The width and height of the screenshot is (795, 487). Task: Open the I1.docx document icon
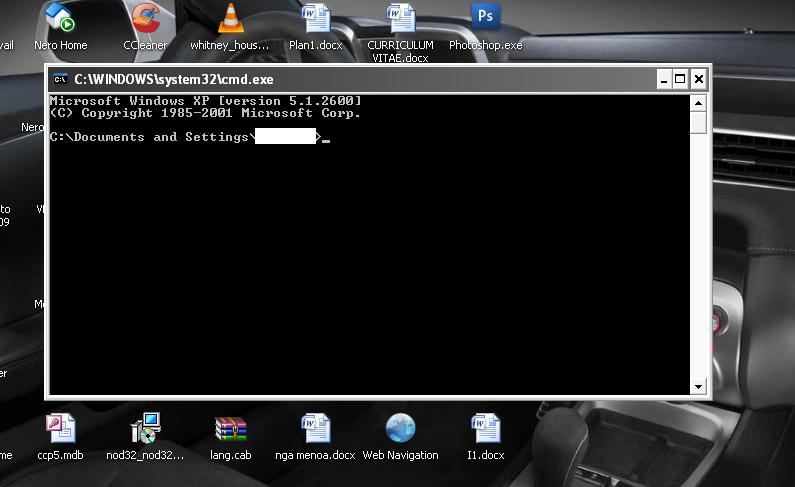pos(485,429)
